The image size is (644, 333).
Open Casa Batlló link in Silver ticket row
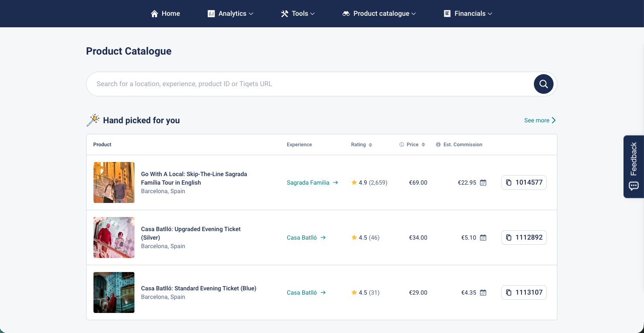click(306, 237)
